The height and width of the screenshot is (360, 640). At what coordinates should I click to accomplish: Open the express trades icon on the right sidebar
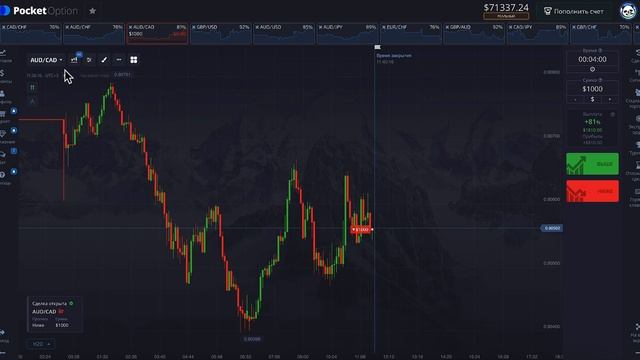pos(637,118)
